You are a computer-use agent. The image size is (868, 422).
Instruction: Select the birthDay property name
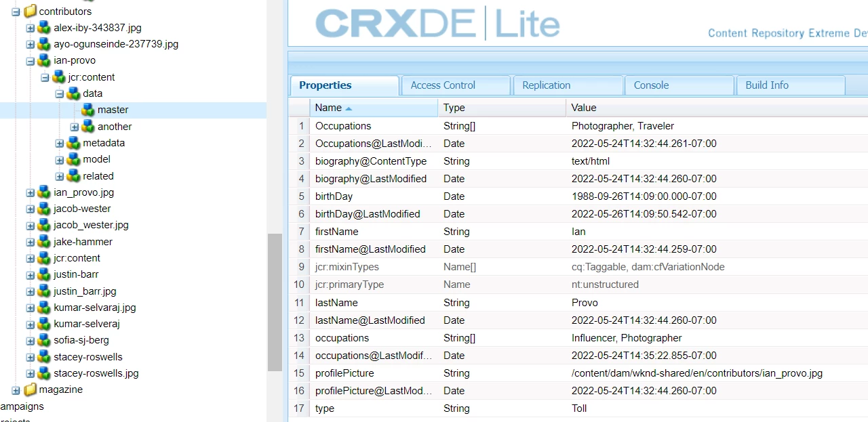334,196
